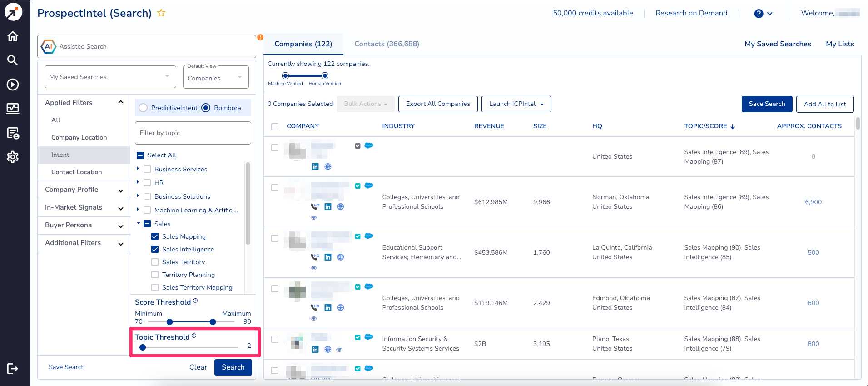Click the logout icon in sidebar
This screenshot has height=386, width=868.
point(13,368)
